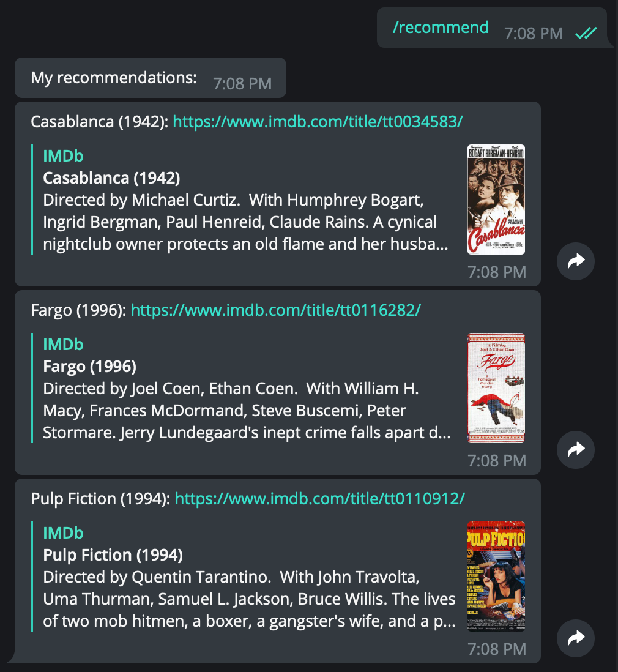Click the 7:08 PM timestamp beside My recommendations
The image size is (618, 672).
pos(242,84)
